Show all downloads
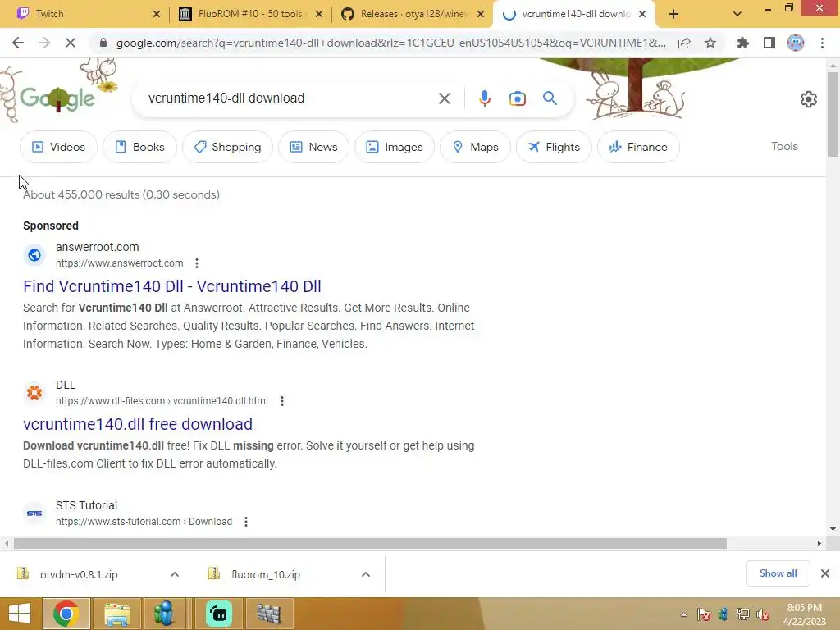840x630 pixels. [x=778, y=573]
